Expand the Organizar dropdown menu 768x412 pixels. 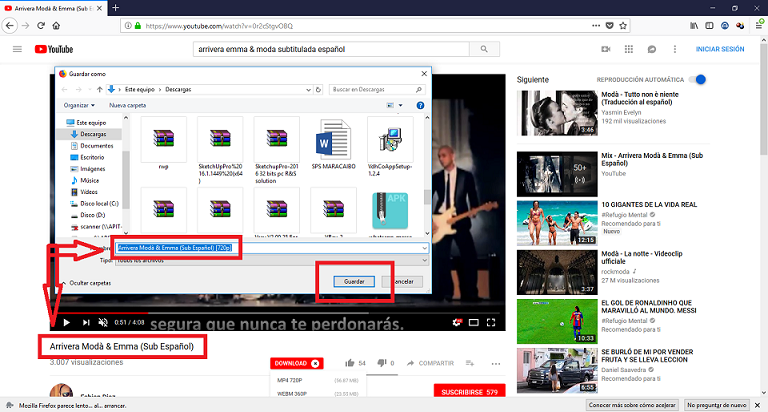pos(79,105)
